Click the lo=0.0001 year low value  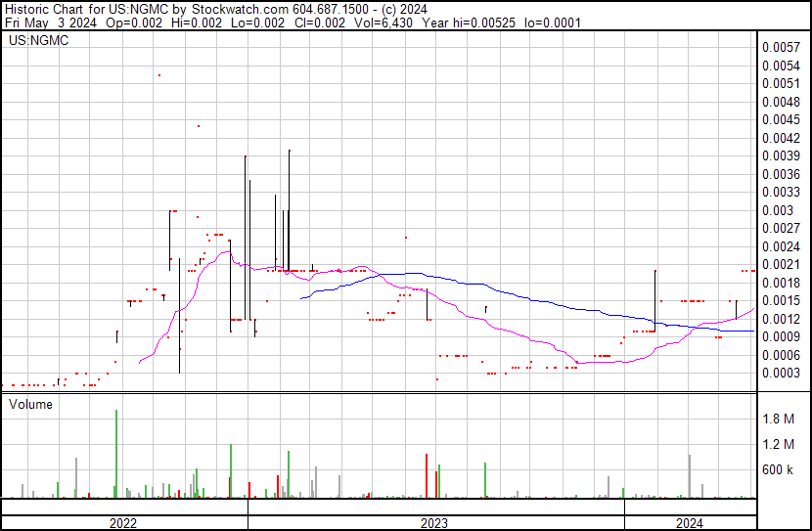553,22
